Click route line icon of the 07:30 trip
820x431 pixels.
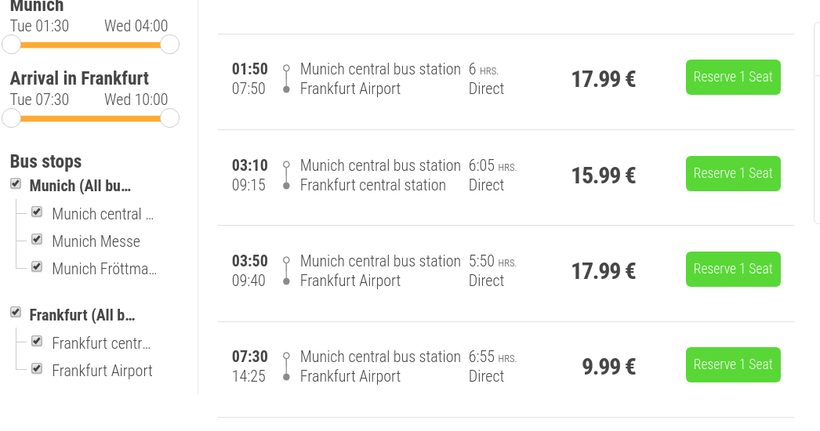[x=286, y=367]
